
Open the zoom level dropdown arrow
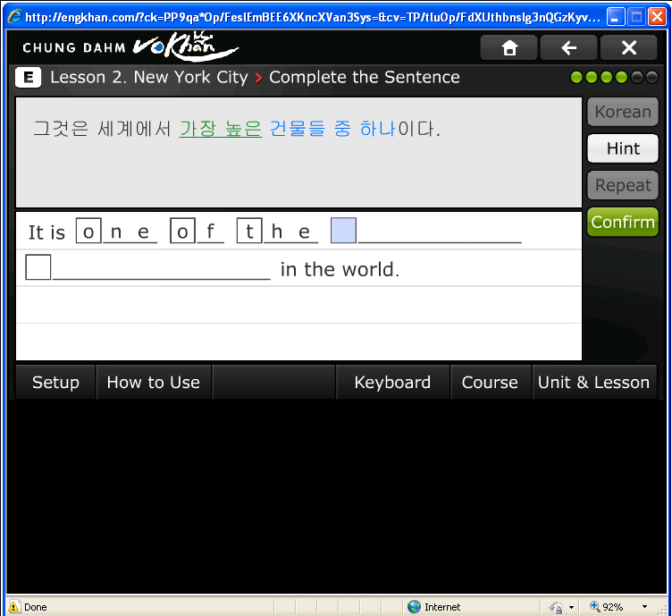point(644,606)
